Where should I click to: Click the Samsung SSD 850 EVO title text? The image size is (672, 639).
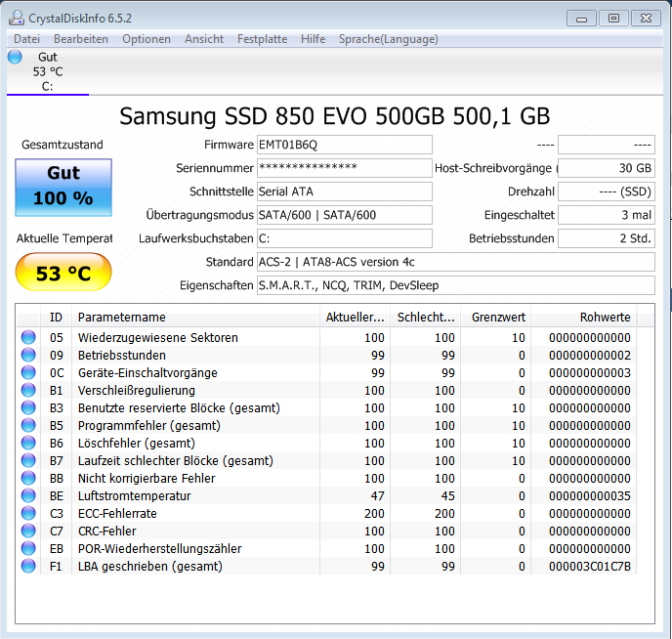[x=335, y=116]
